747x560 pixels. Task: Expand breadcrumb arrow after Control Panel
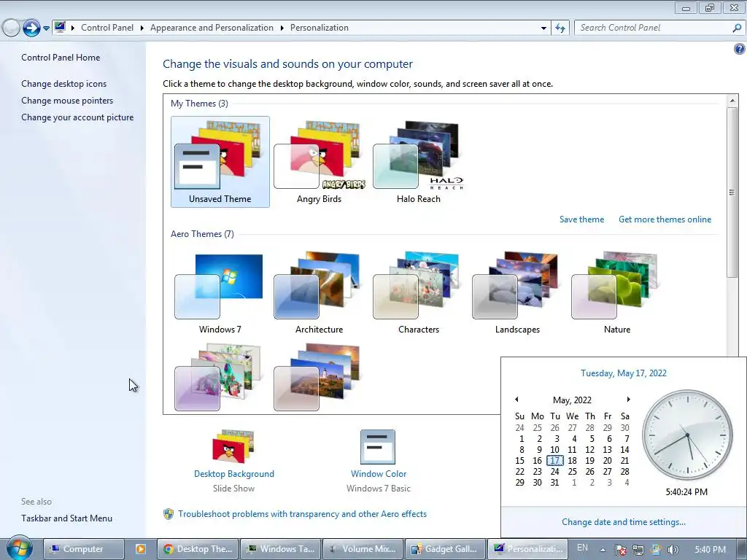(142, 28)
